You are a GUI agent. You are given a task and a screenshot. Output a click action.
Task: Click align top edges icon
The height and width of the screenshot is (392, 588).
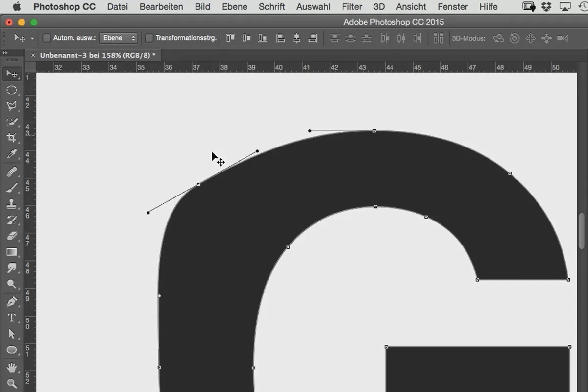point(230,38)
